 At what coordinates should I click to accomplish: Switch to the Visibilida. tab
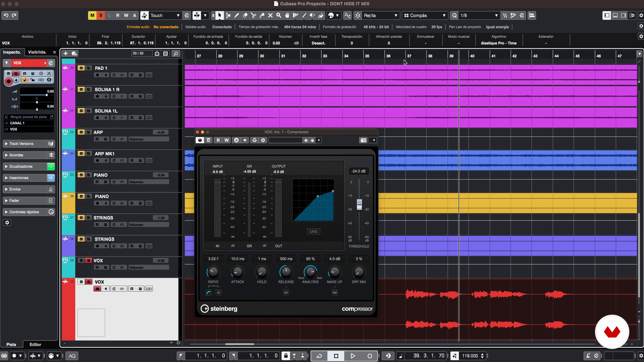tap(37, 52)
